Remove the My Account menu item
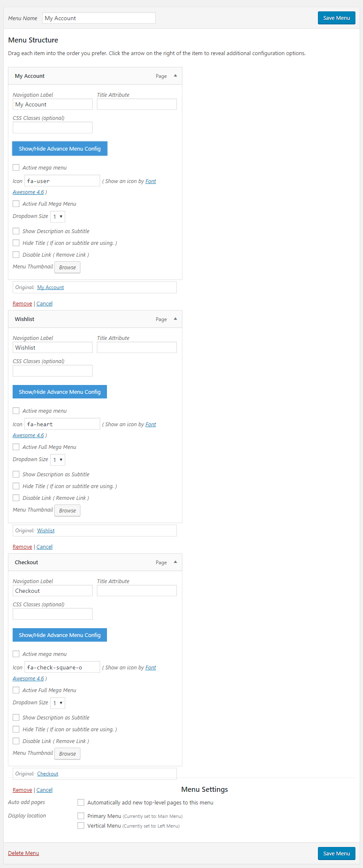Viewport: 363px width, 868px height. point(22,303)
